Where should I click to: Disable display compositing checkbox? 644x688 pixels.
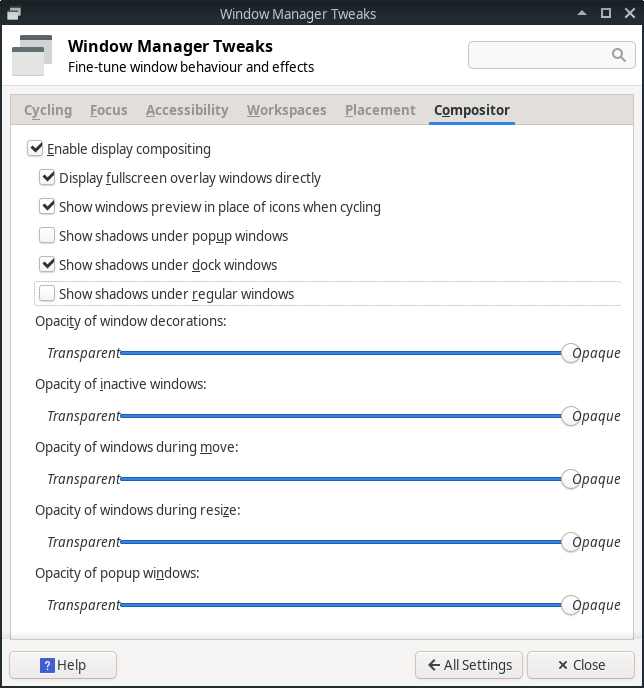[x=36, y=149]
